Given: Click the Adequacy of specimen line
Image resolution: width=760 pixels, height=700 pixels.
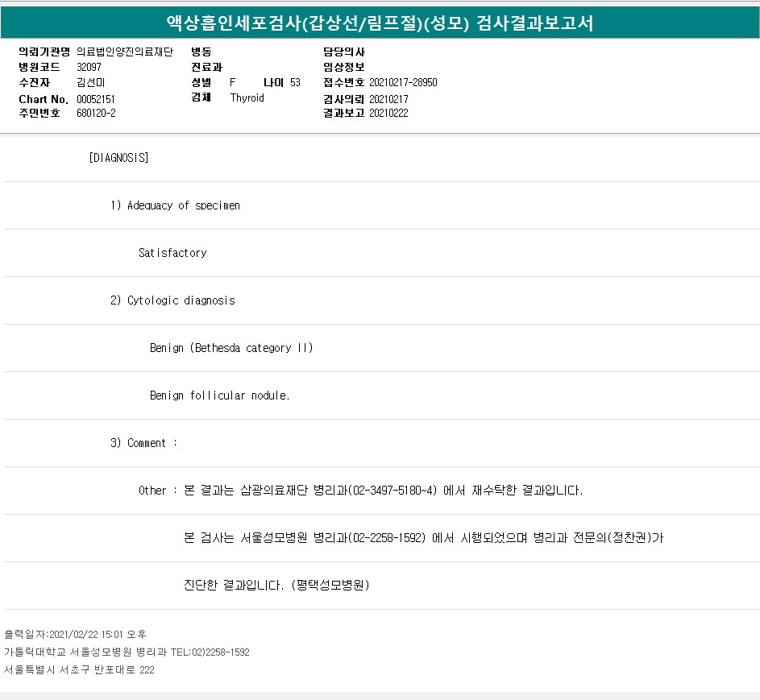Looking at the screenshot, I should (175, 205).
